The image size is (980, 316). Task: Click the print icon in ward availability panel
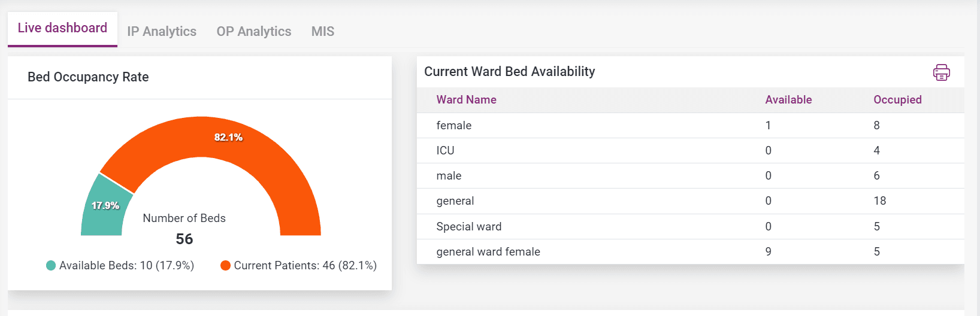coord(941,72)
